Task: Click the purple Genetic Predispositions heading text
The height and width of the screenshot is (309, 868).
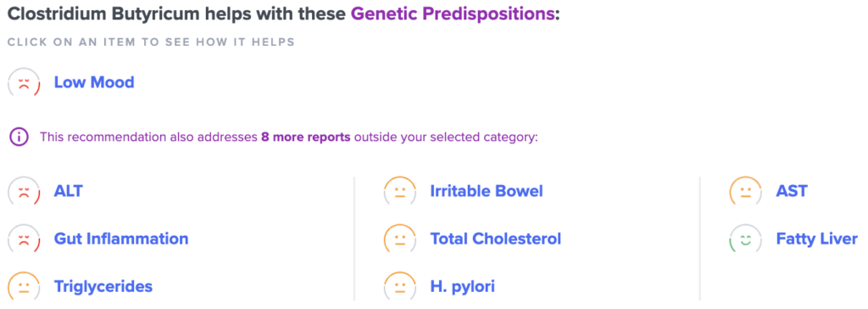Action: (453, 15)
